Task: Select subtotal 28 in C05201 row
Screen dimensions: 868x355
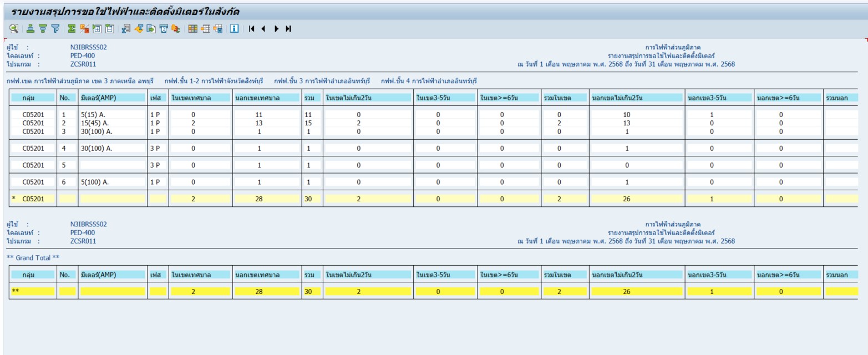Action: [x=267, y=198]
